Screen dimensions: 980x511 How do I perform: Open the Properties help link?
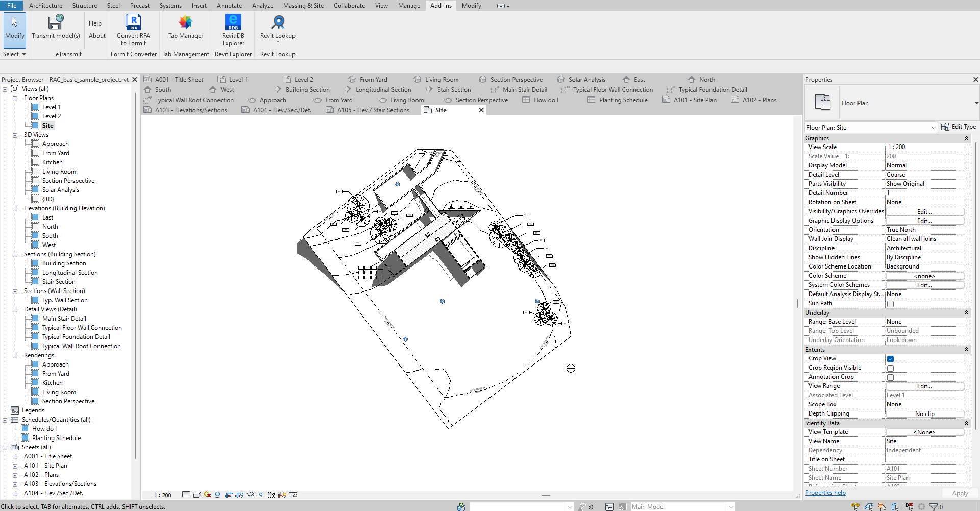coord(825,492)
